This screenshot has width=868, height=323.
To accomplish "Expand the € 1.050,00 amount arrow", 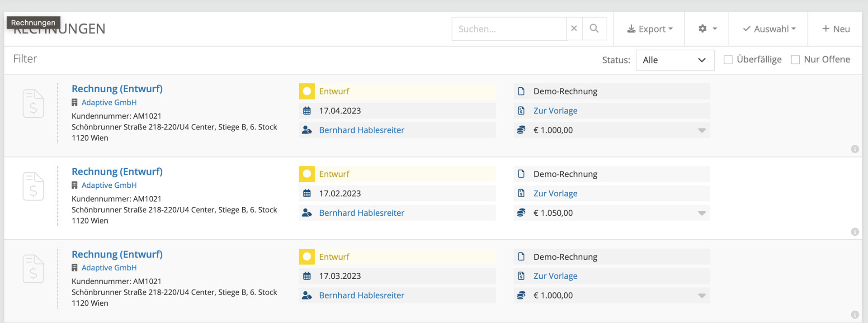I will 702,213.
